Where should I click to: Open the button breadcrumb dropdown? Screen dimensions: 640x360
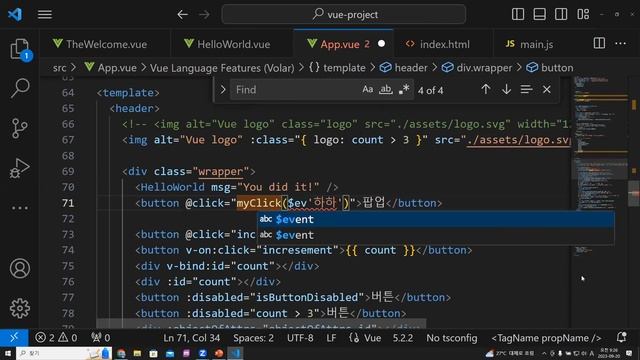coord(550,68)
